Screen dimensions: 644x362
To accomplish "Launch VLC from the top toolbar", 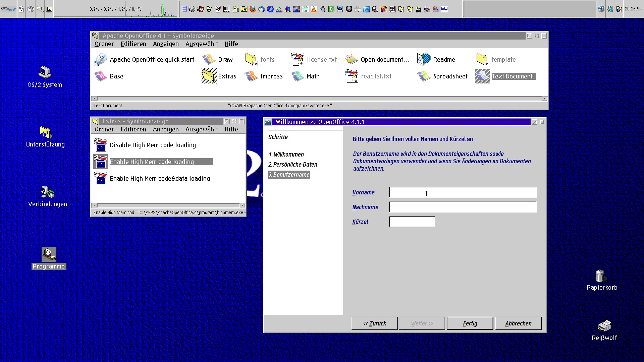I will tap(314, 9).
